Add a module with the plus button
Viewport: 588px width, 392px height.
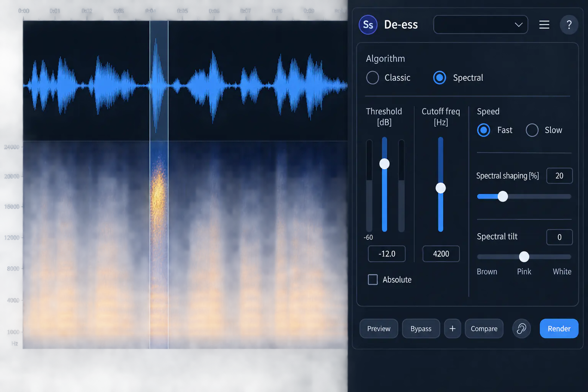pos(452,328)
